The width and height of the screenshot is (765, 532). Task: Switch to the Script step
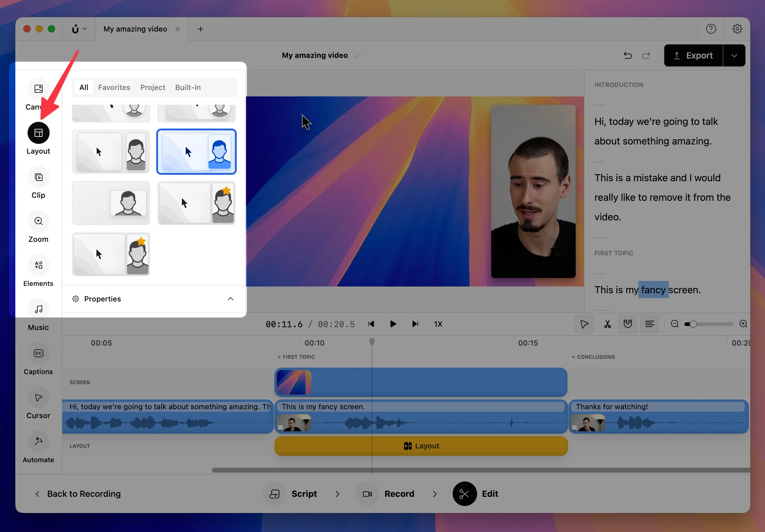(289, 494)
